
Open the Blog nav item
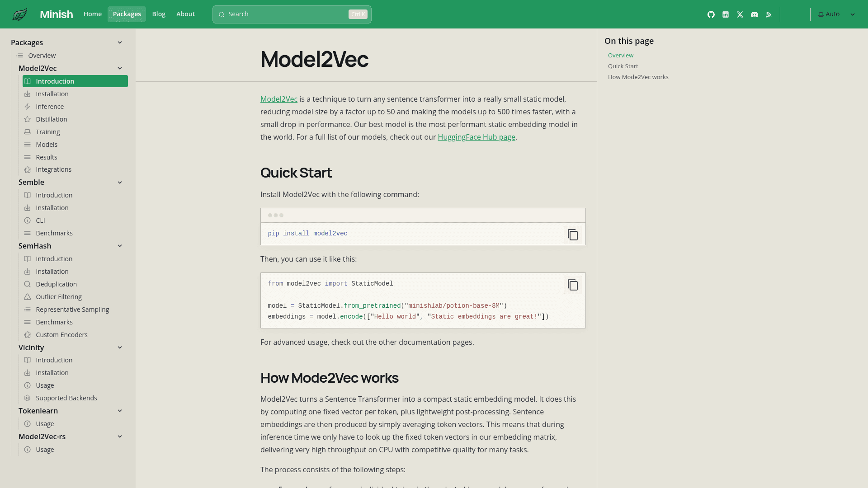pyautogui.click(x=159, y=14)
